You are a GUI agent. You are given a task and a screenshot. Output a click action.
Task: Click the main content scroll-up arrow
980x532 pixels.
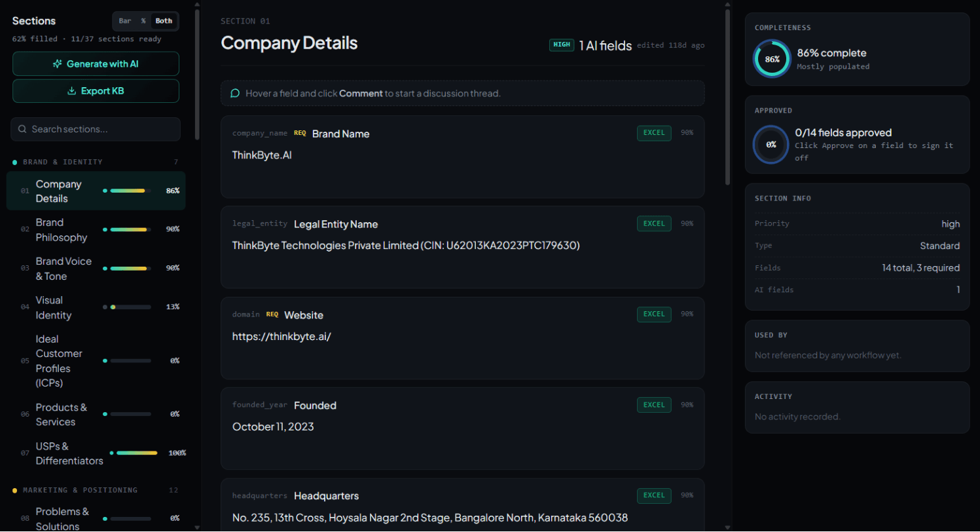point(727,5)
